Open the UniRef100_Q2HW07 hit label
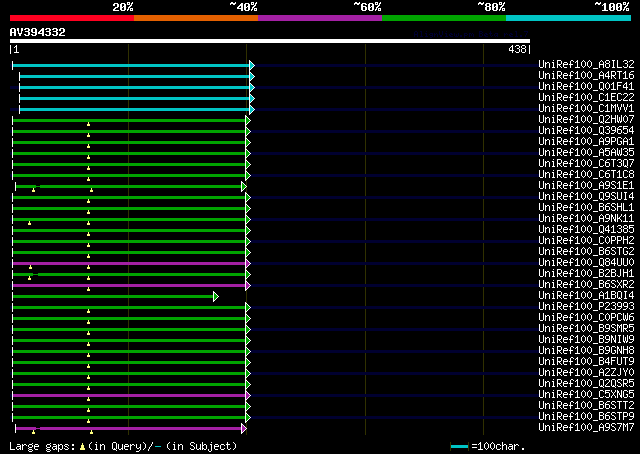The width and height of the screenshot is (640, 454). pos(586,119)
